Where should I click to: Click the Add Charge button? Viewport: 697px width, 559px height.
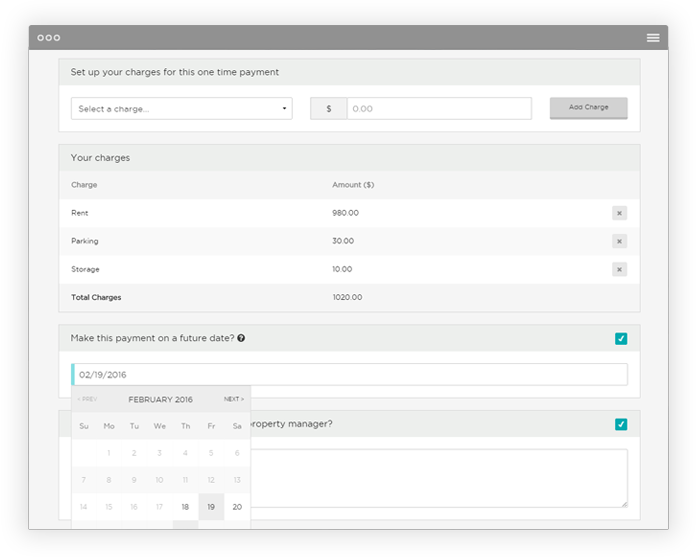click(x=589, y=108)
